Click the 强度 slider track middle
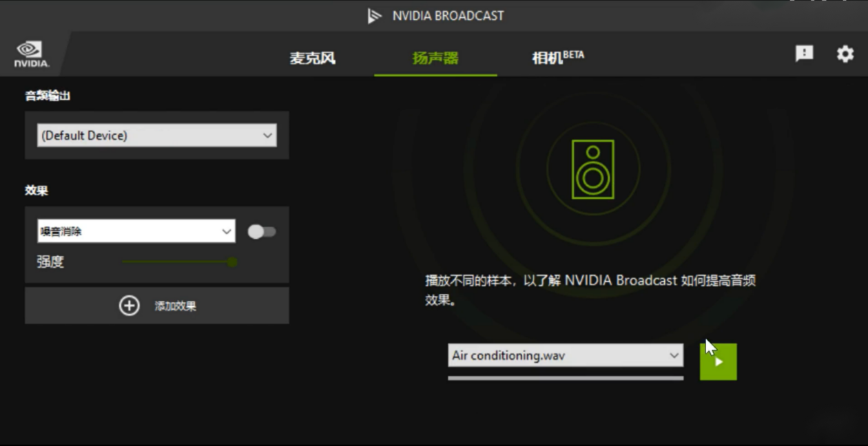 177,262
